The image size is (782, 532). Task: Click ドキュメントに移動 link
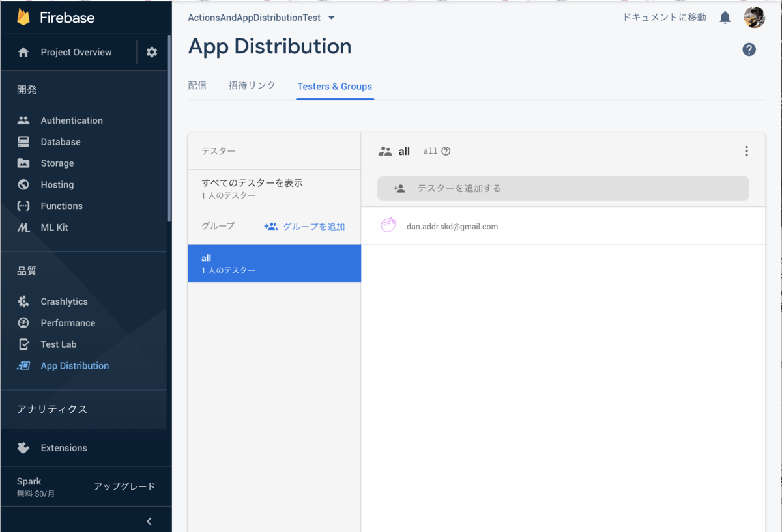[664, 18]
